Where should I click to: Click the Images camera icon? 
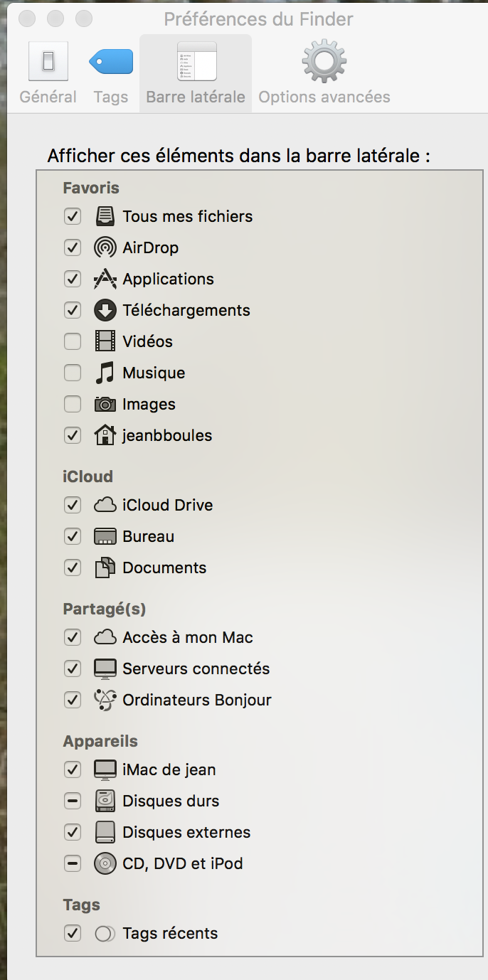(x=105, y=404)
